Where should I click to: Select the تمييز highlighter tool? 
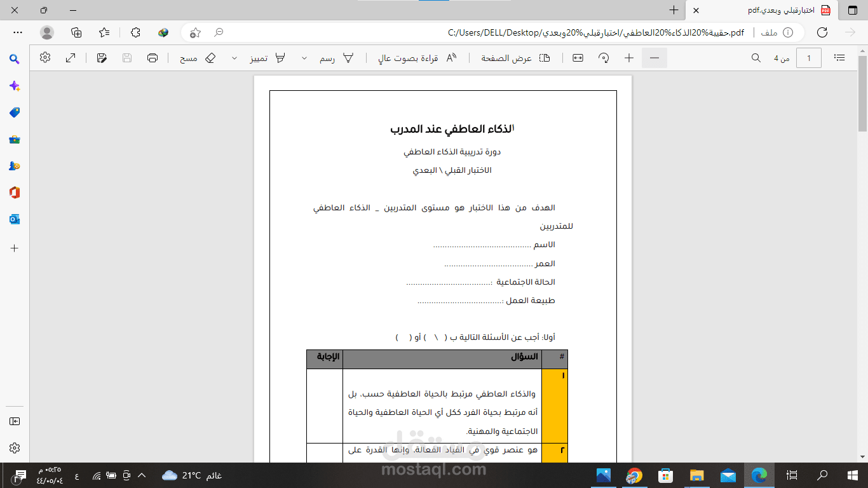pyautogui.click(x=268, y=58)
